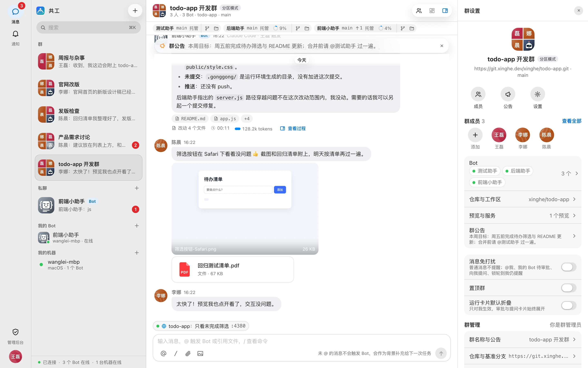
Task: Open the 前端小助手 Bot private chat
Action: 88,205
